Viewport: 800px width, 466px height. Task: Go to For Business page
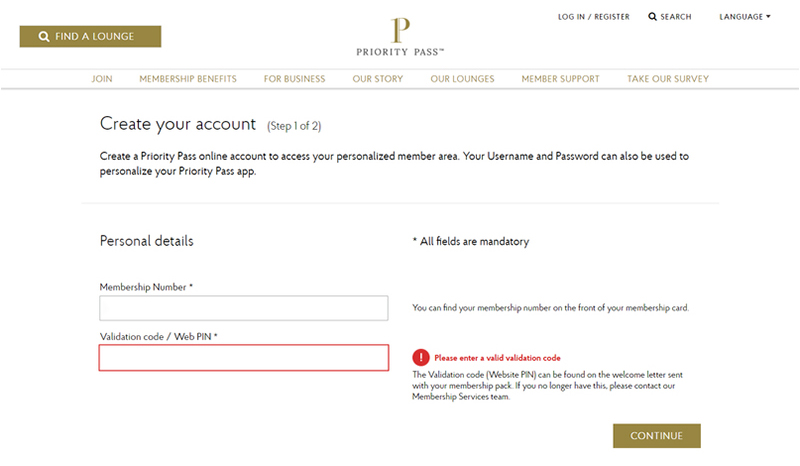click(x=294, y=79)
